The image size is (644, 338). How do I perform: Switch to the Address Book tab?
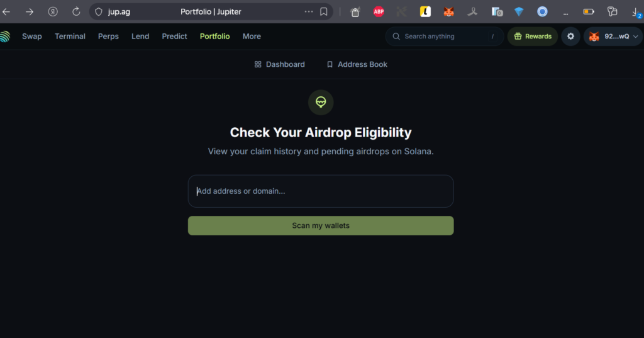coord(357,64)
